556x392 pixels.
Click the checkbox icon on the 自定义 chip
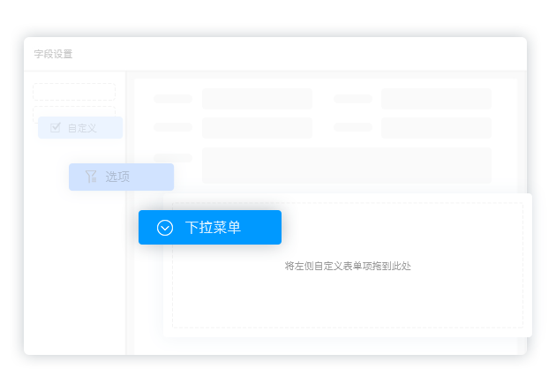56,127
